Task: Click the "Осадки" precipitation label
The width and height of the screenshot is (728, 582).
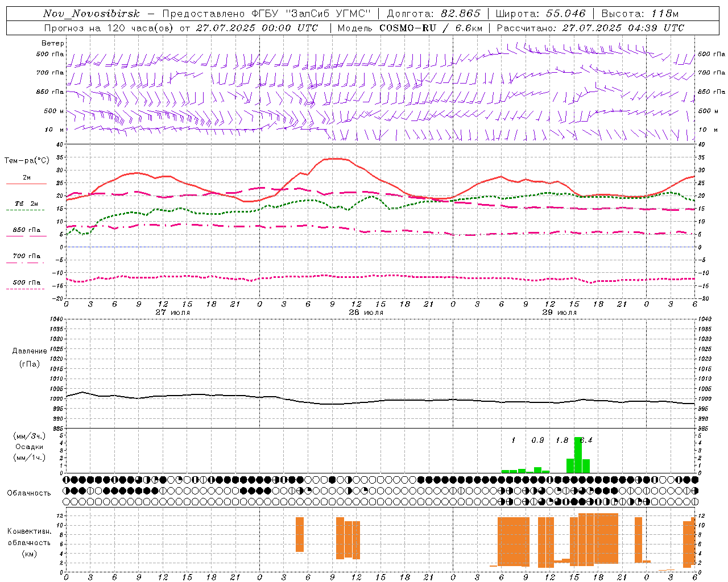Action: tap(29, 447)
